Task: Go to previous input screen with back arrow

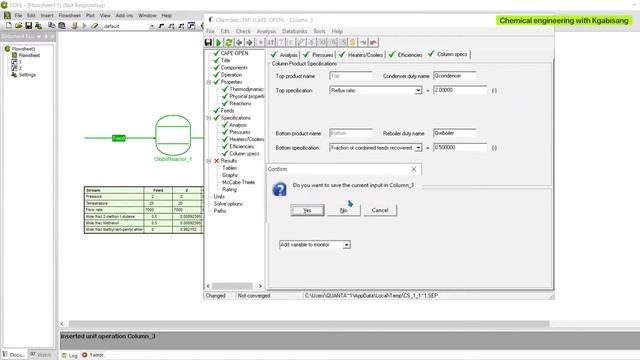Action: [x=239, y=42]
